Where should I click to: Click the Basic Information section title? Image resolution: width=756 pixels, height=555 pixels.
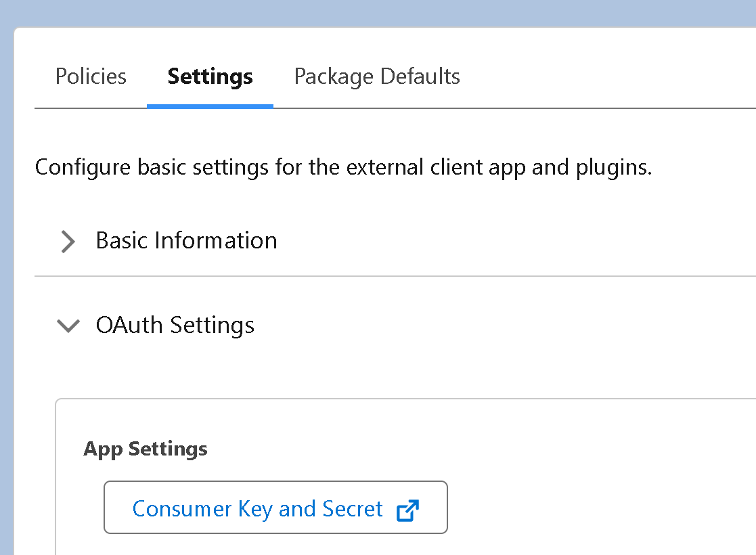[x=187, y=241]
